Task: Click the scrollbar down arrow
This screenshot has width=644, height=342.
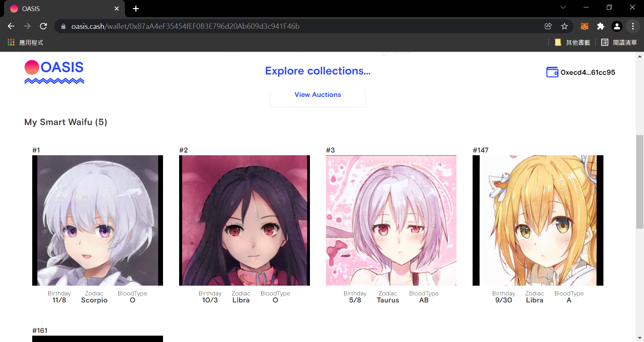Action: tap(640, 338)
